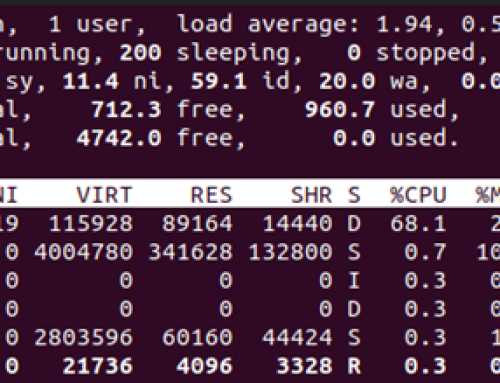Click the SHR value 3328
This screenshot has width=500, height=383.
pyautogui.click(x=304, y=366)
